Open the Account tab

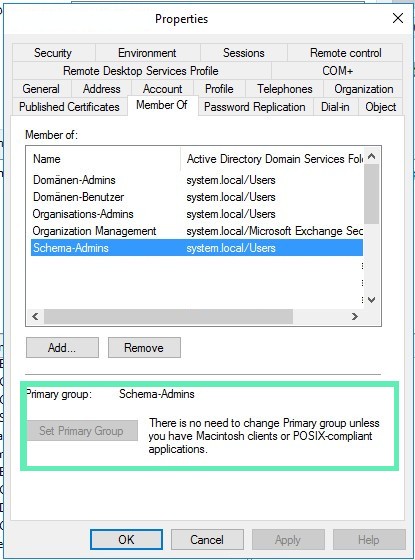(x=162, y=89)
